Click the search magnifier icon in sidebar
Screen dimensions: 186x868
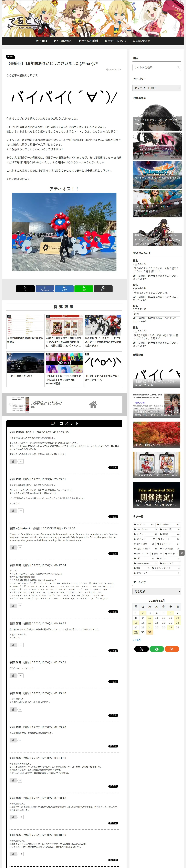[x=178, y=67]
